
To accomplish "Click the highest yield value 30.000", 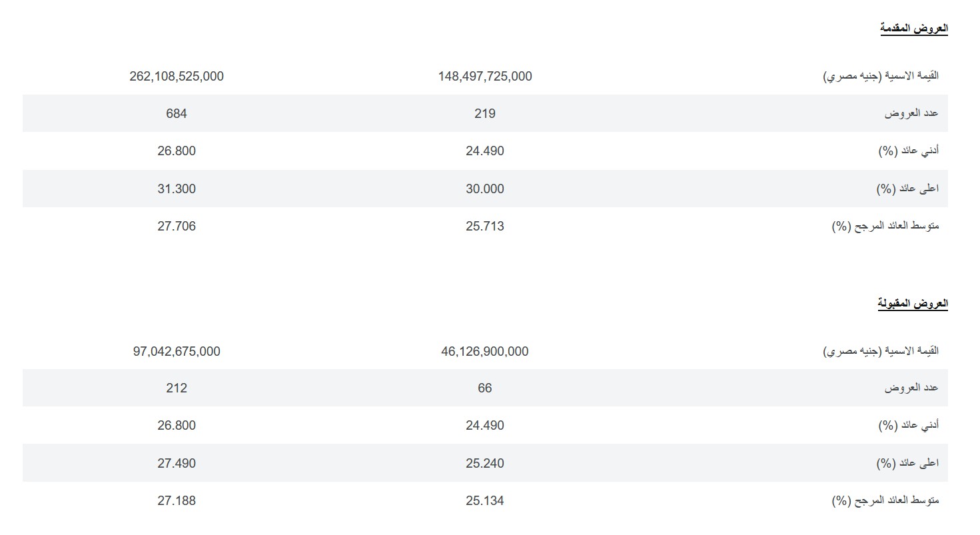I will point(485,189).
